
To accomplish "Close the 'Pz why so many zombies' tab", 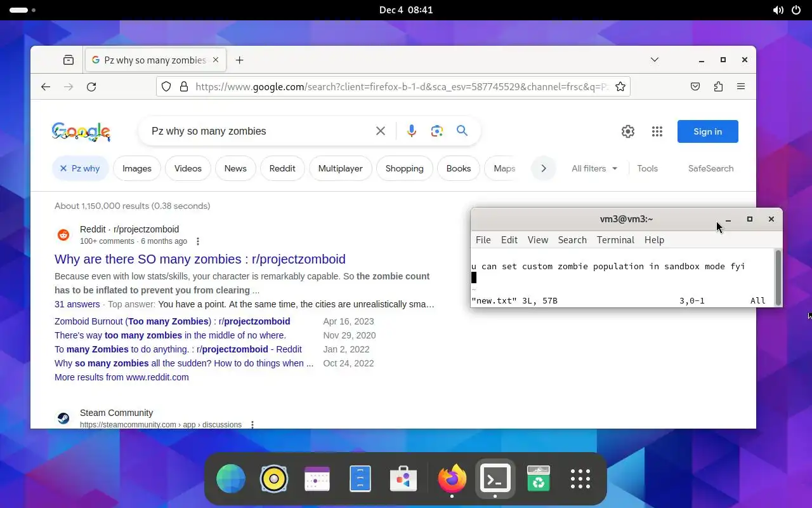I will point(216,60).
